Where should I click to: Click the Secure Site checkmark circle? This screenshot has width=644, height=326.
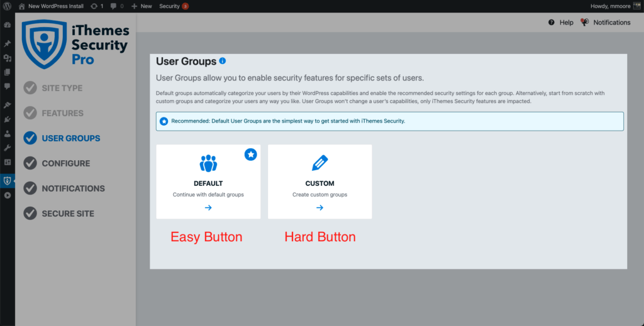point(30,213)
